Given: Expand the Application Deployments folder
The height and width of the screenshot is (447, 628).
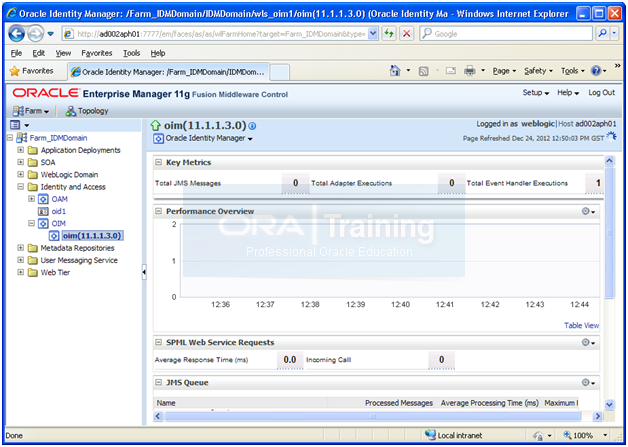Looking at the screenshot, I should point(20,150).
